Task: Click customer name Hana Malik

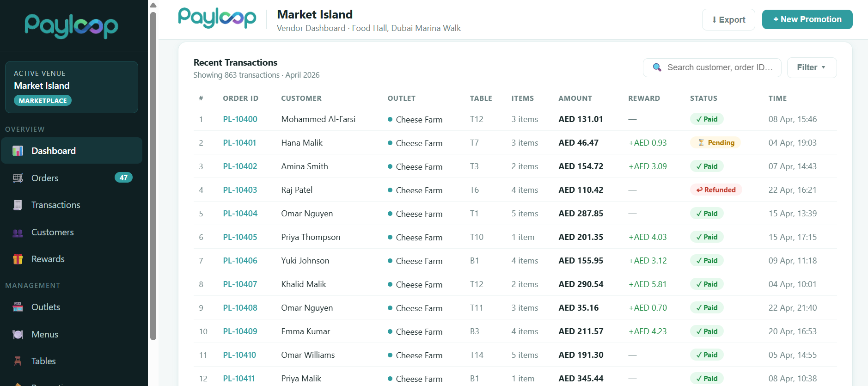Action: 302,142
